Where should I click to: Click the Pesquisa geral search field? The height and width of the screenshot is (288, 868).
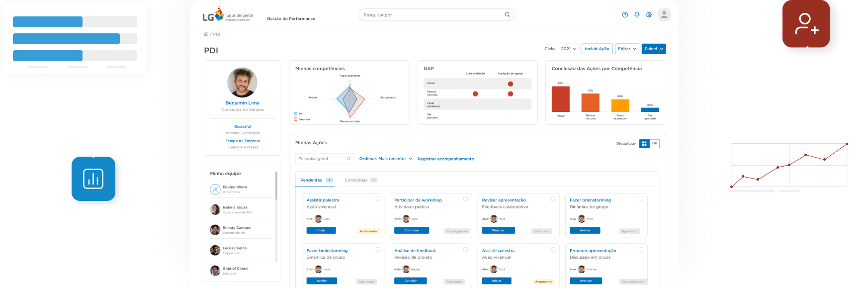(321, 159)
